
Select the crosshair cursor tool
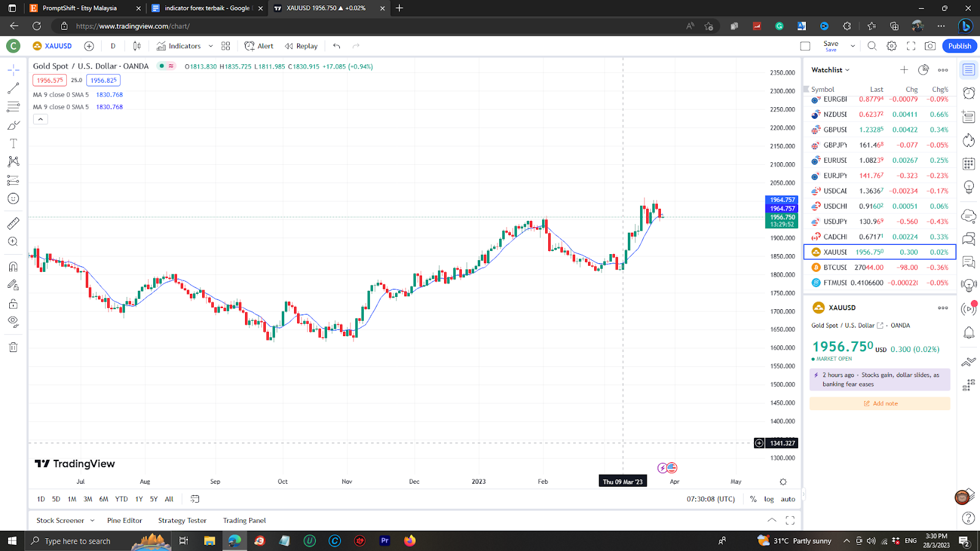pyautogui.click(x=13, y=70)
